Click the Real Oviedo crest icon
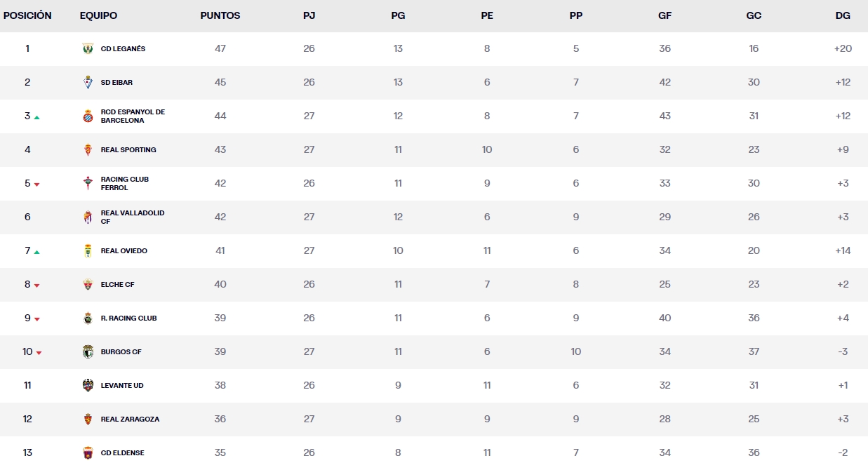This screenshot has width=868, height=470. [88, 250]
